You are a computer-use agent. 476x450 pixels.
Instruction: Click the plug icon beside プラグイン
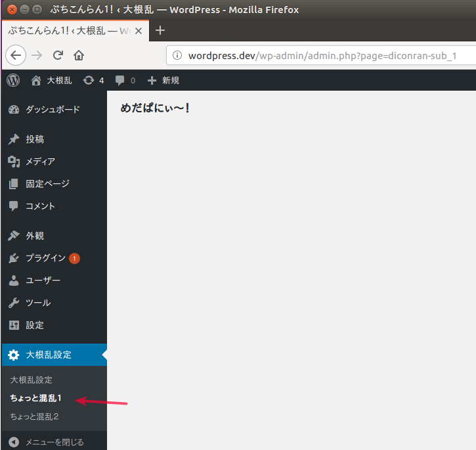pyautogui.click(x=14, y=258)
